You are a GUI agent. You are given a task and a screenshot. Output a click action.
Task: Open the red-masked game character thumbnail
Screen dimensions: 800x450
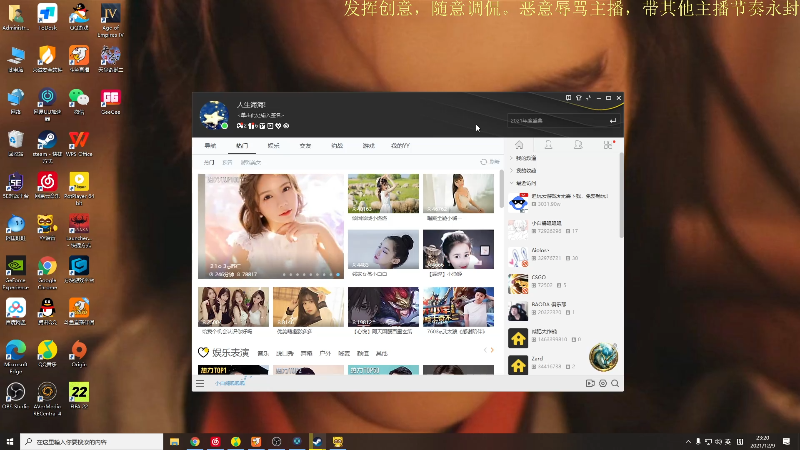(x=383, y=307)
